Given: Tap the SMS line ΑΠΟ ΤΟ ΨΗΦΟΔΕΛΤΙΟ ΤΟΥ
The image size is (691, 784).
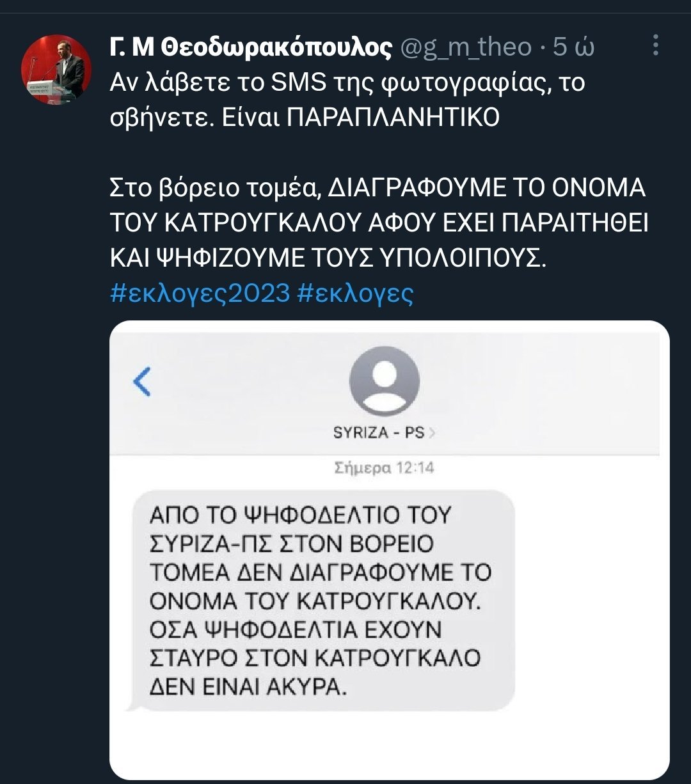Looking at the screenshot, I should pyautogui.click(x=300, y=515).
